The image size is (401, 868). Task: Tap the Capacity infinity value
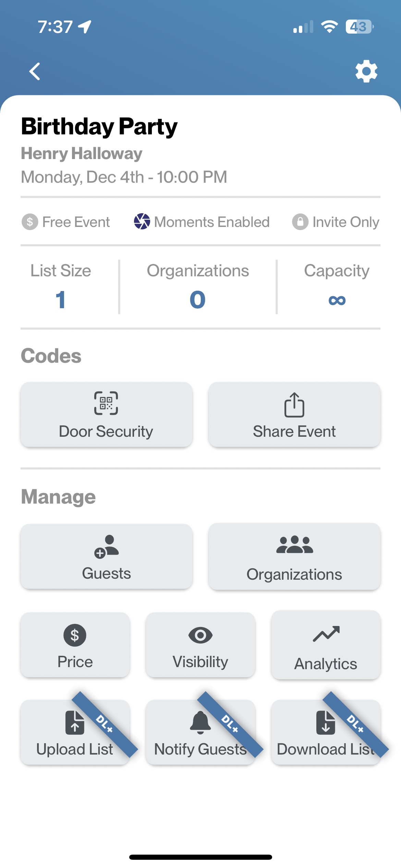pos(337,300)
